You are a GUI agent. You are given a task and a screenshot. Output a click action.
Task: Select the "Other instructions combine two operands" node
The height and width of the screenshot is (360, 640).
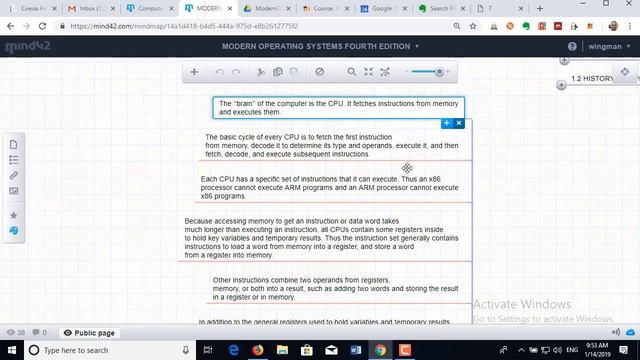[335, 289]
